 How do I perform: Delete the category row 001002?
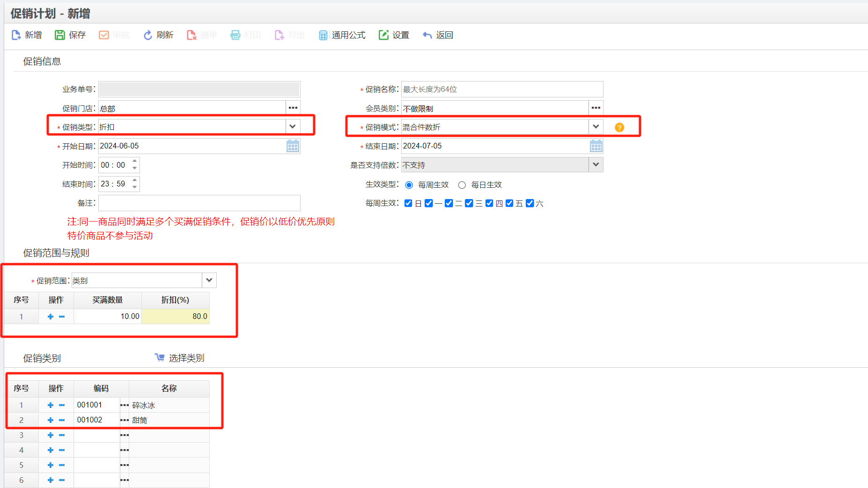click(x=62, y=420)
